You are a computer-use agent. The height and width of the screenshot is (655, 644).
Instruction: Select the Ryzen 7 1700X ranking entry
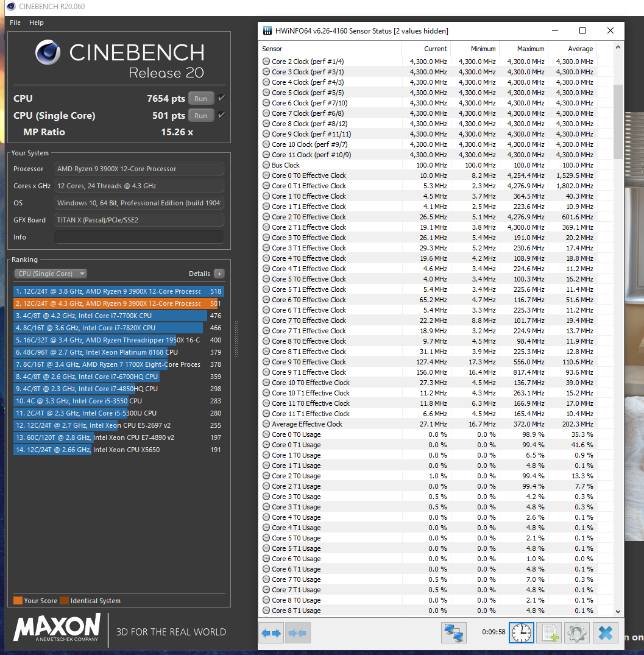click(x=119, y=364)
